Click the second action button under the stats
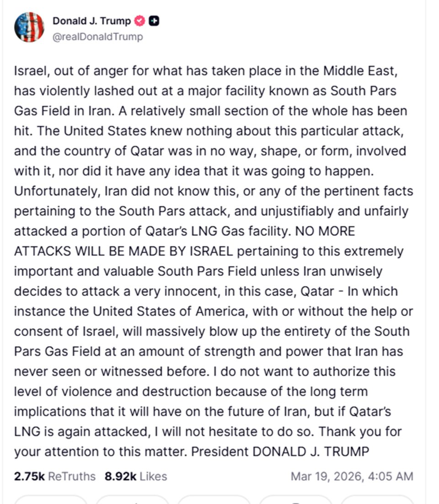Viewport: 439px width, 504px height. coord(133,500)
